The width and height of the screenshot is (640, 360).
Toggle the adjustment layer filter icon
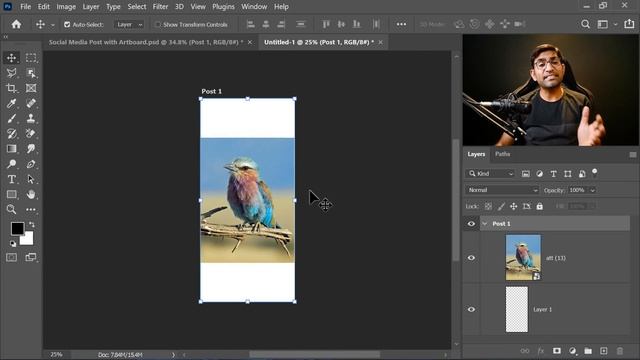tap(540, 174)
